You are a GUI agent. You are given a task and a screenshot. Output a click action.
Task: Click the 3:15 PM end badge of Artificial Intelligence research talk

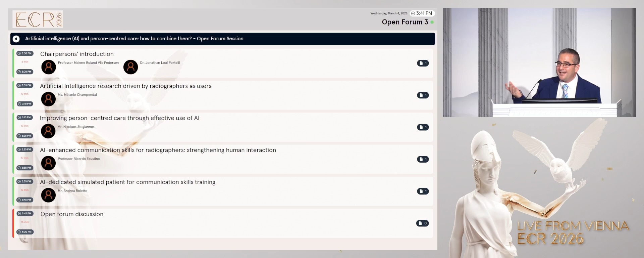(x=25, y=104)
